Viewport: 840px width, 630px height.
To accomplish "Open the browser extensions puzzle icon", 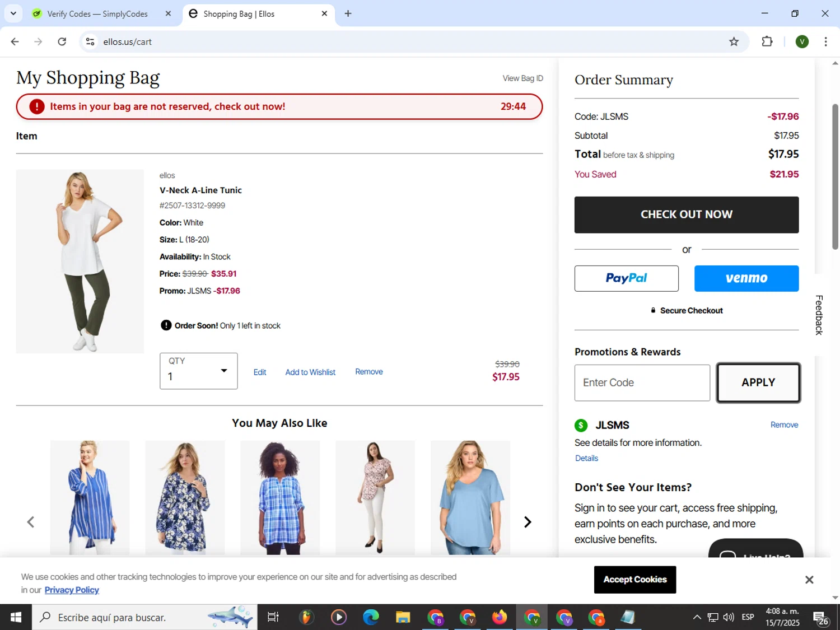I will pyautogui.click(x=767, y=41).
